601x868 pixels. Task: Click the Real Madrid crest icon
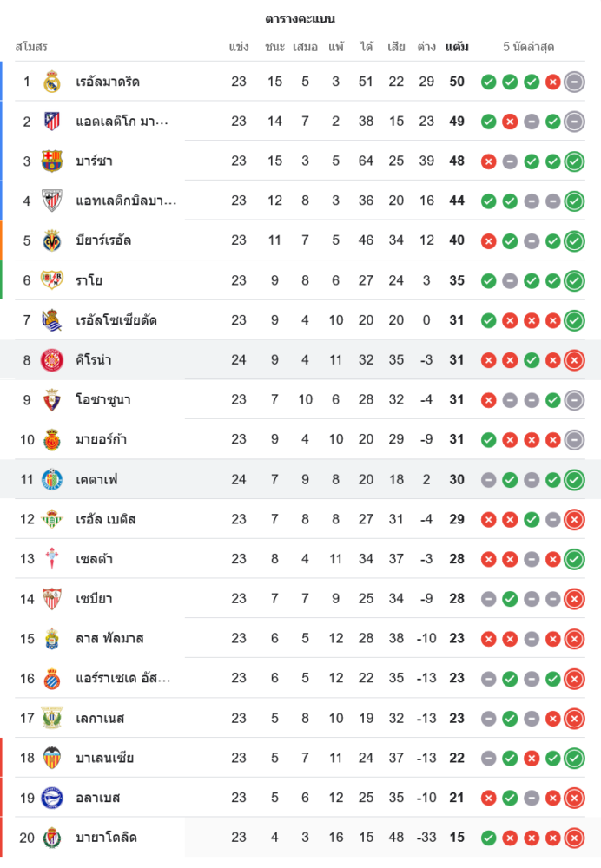click(52, 82)
